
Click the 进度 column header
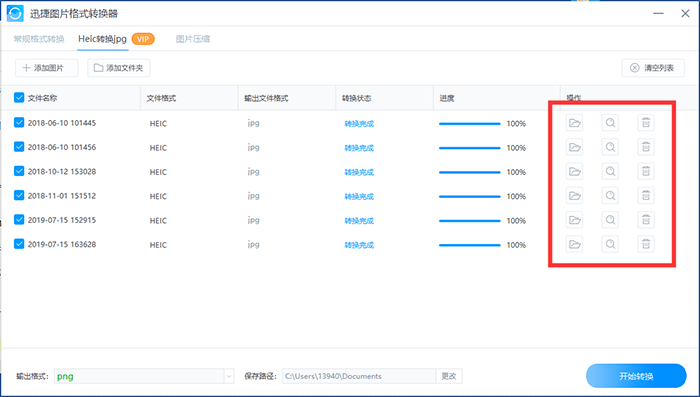447,98
